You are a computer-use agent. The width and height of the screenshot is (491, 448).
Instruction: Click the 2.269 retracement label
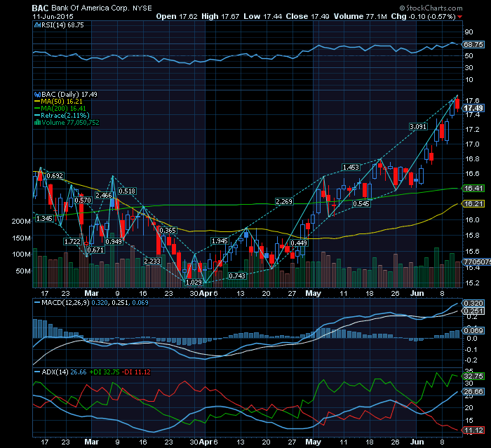tap(284, 202)
